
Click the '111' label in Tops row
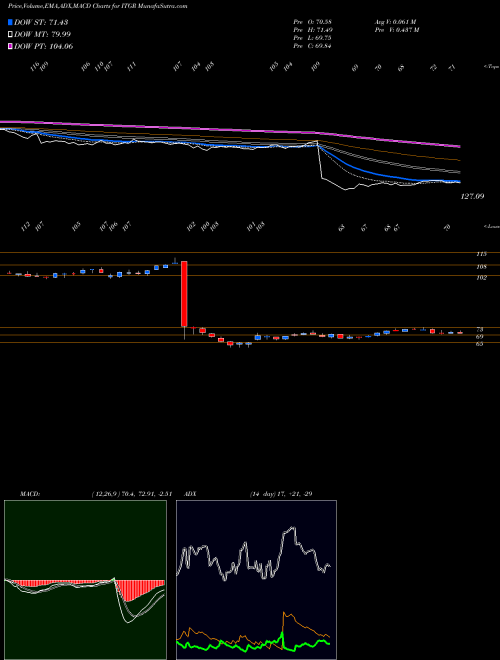132,67
